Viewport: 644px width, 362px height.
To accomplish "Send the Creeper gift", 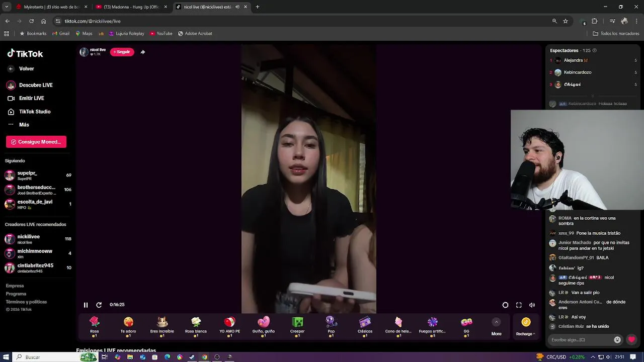I will pyautogui.click(x=297, y=326).
